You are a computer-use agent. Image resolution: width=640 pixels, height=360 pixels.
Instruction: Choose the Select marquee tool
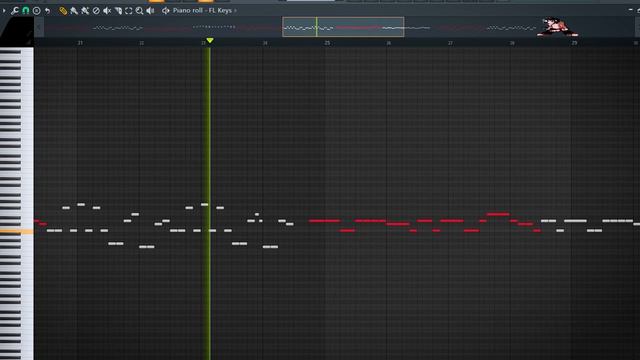click(129, 11)
